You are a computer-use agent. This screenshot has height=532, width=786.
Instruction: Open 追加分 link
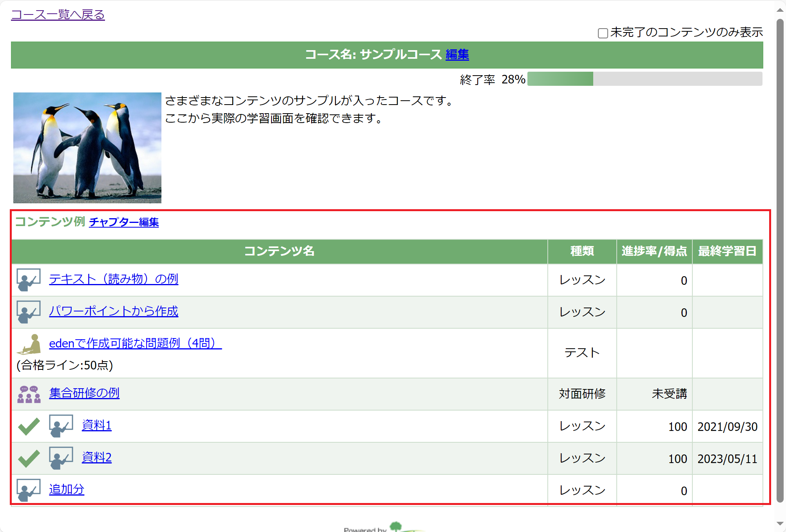pos(67,489)
